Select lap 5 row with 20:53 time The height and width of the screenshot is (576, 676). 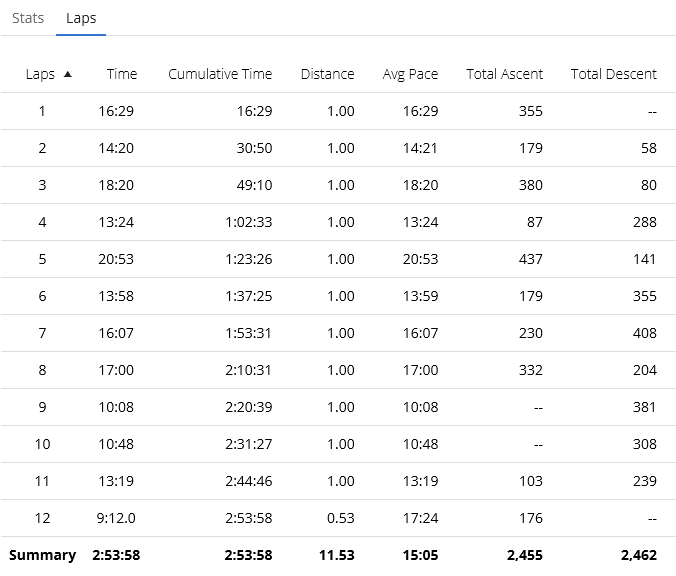pos(338,259)
